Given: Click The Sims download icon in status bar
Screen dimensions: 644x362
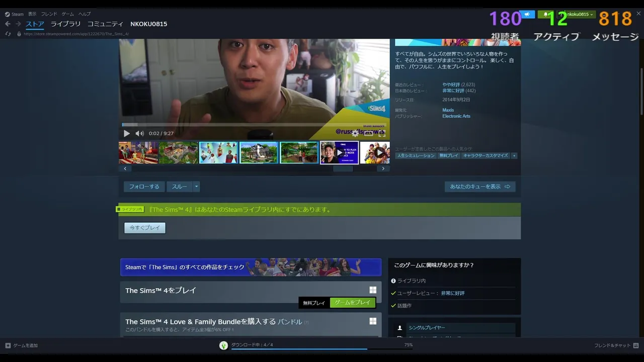Looking at the screenshot, I should tap(223, 345).
